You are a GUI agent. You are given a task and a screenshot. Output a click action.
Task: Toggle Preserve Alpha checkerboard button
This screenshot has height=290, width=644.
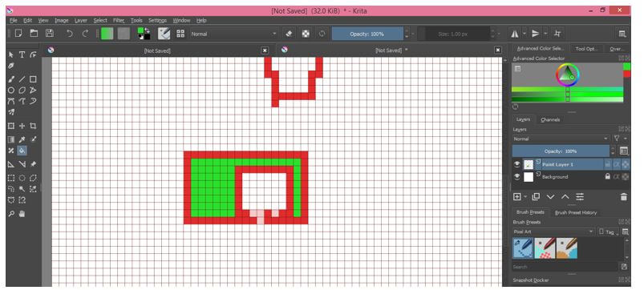point(306,34)
